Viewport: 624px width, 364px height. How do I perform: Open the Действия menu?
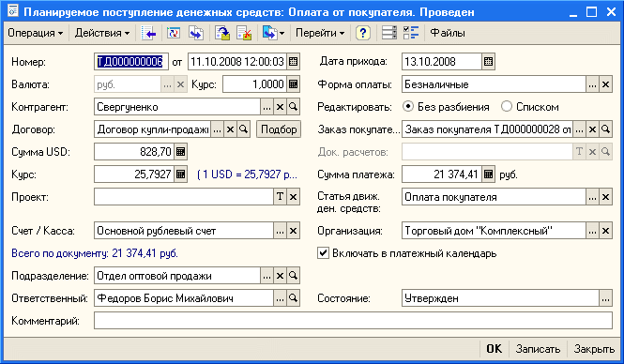102,33
